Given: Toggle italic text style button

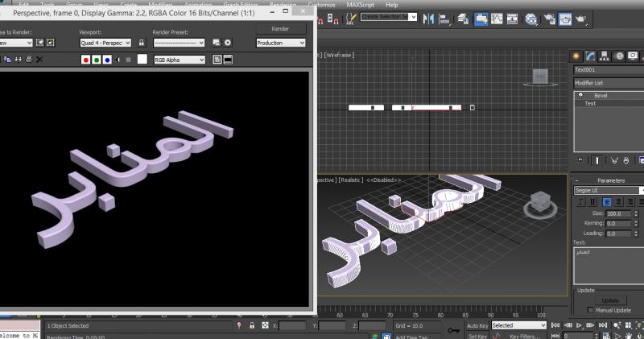Looking at the screenshot, I should tap(580, 202).
